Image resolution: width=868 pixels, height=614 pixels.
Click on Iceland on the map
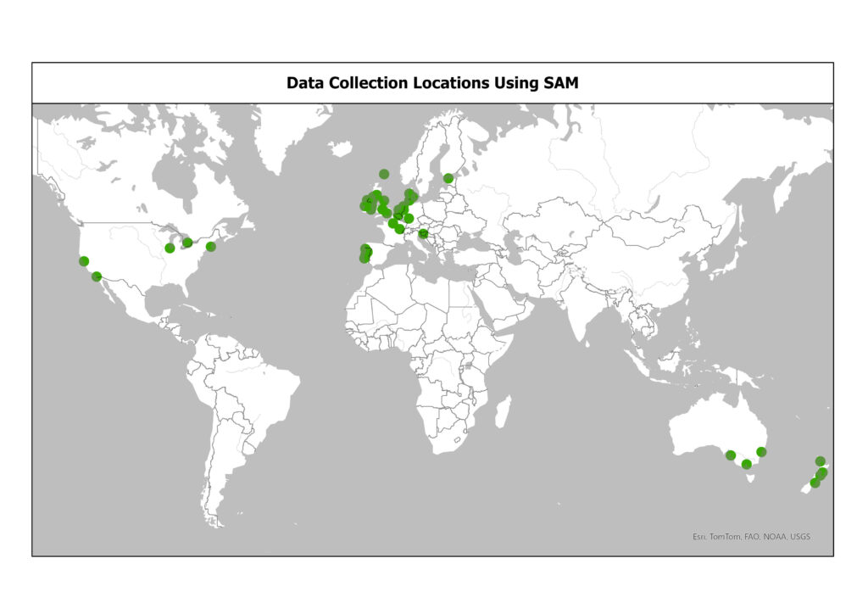[341, 148]
